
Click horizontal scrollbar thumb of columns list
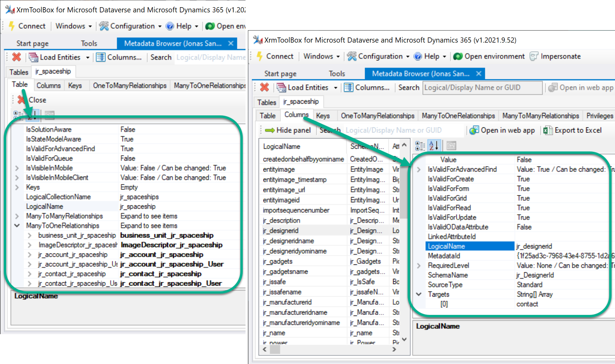[275, 350]
